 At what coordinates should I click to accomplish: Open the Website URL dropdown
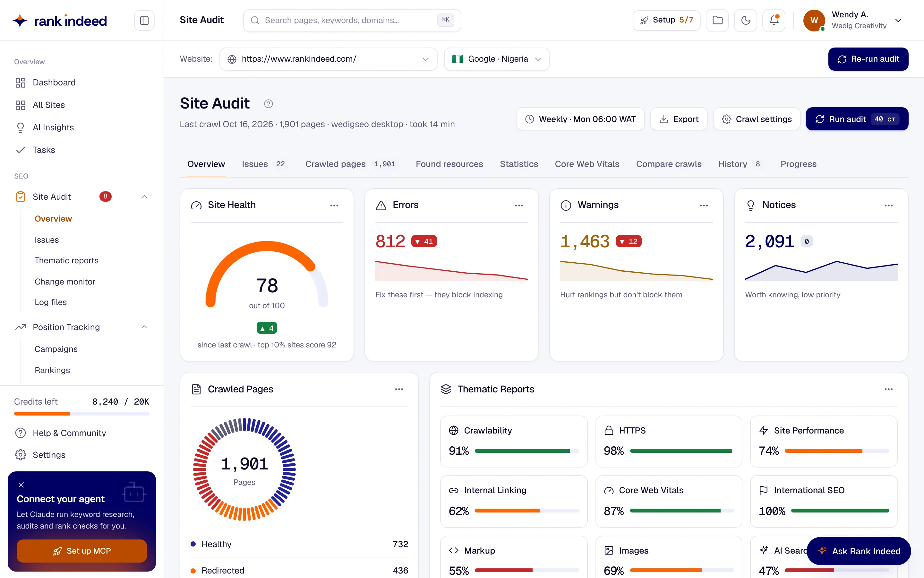(328, 59)
